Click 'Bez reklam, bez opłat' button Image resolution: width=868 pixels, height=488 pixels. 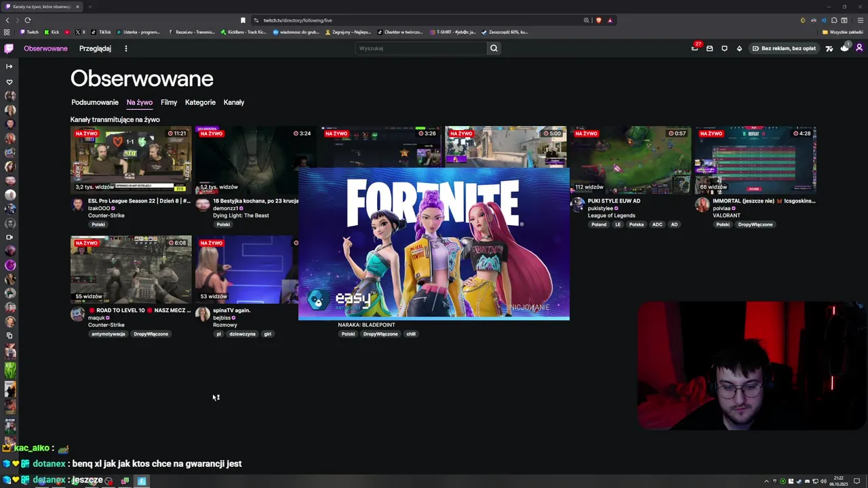[784, 48]
